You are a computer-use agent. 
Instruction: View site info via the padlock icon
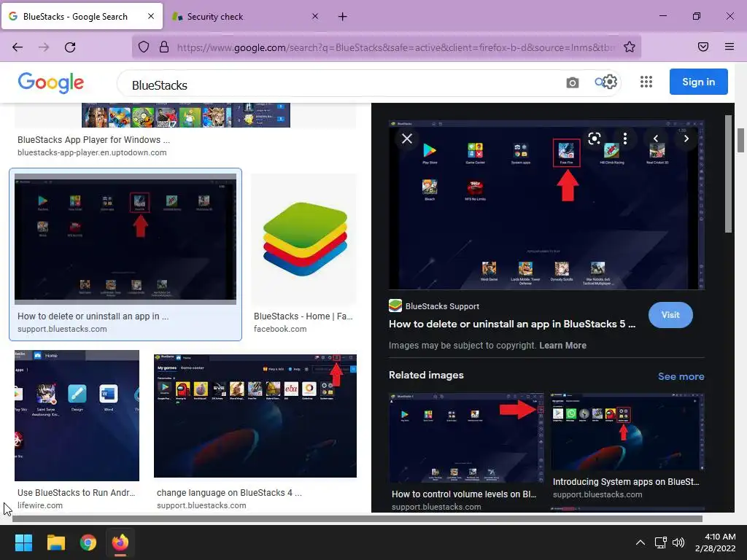164,47
